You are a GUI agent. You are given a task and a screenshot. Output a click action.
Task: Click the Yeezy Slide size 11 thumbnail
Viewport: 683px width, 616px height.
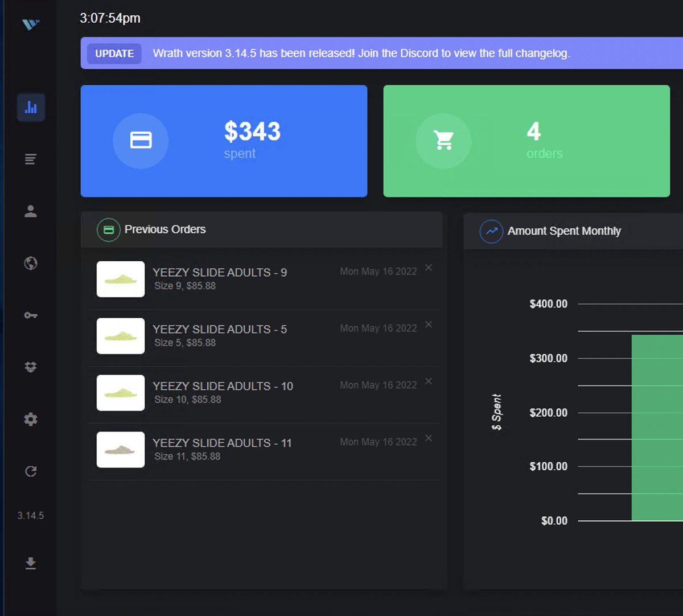click(121, 450)
